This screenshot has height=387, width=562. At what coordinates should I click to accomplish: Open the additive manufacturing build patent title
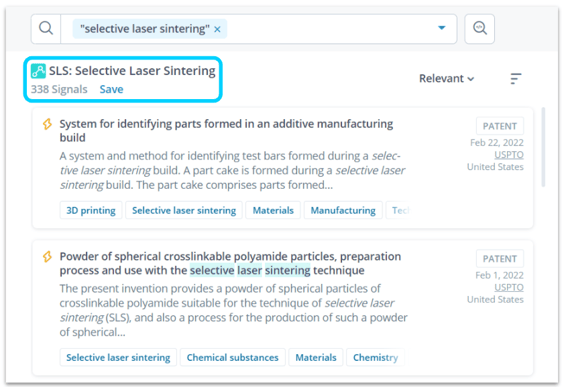pyautogui.click(x=226, y=130)
